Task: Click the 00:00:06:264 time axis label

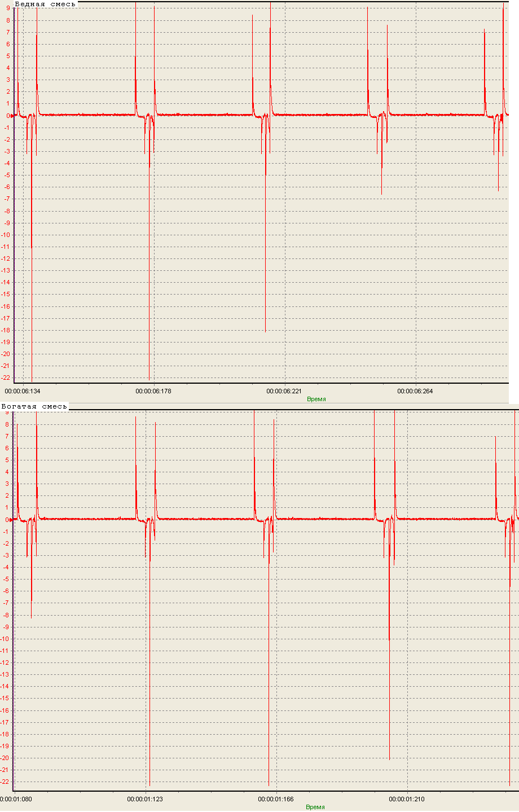Action: coord(415,391)
